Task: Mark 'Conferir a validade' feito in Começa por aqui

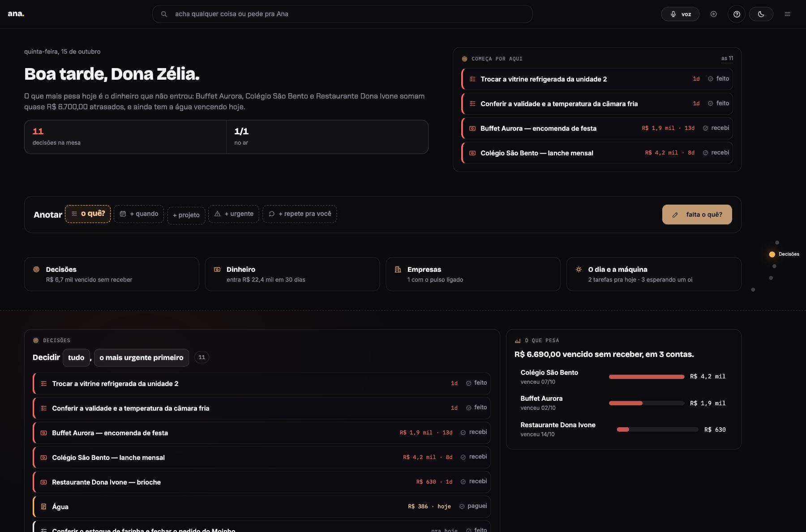Action: [718, 103]
